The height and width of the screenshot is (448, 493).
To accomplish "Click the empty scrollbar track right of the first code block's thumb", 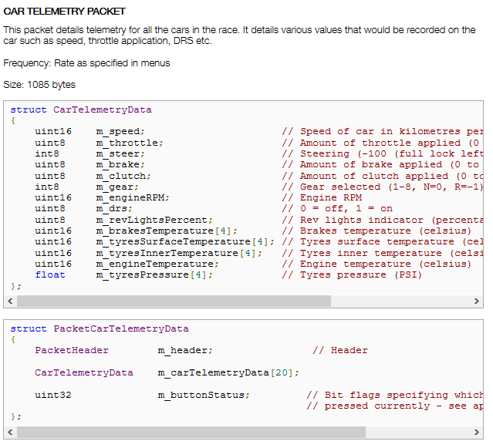I will click(400, 301).
